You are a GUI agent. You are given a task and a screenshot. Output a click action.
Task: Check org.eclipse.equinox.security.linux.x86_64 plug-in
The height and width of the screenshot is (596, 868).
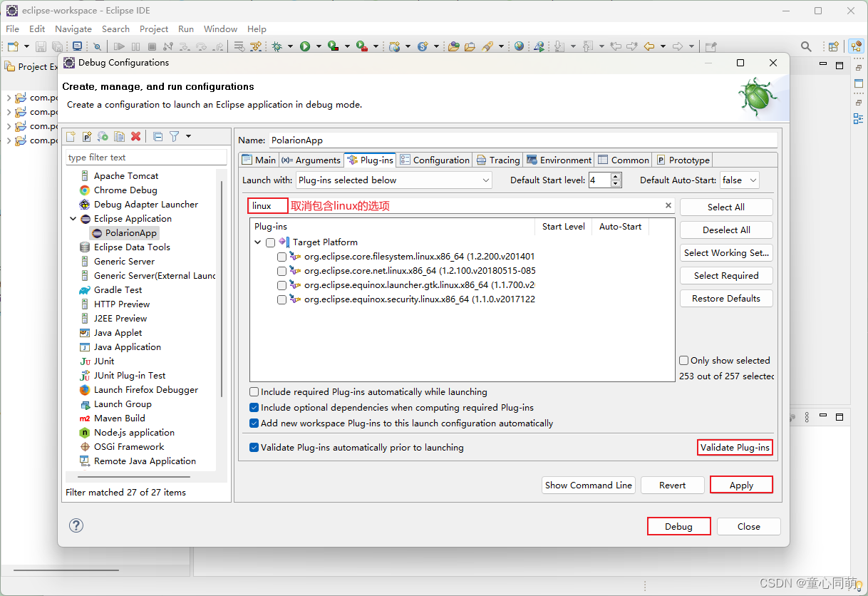281,299
